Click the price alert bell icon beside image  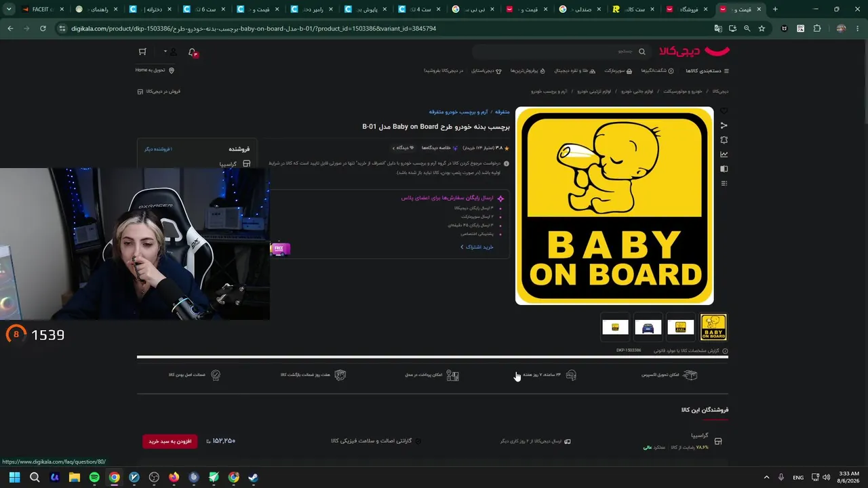pyautogui.click(x=724, y=140)
